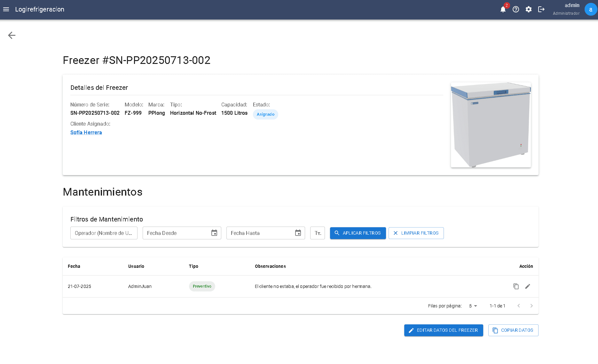Open the notifications bell with 2 alerts

503,9
